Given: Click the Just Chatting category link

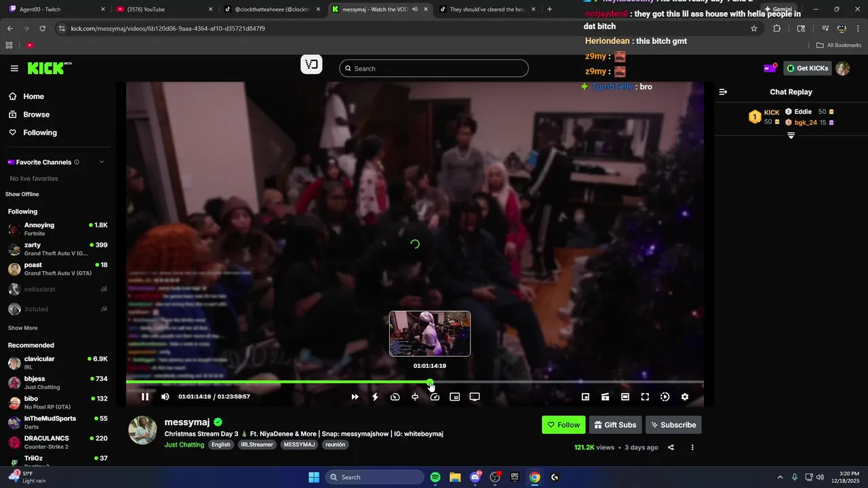Looking at the screenshot, I should point(184,445).
